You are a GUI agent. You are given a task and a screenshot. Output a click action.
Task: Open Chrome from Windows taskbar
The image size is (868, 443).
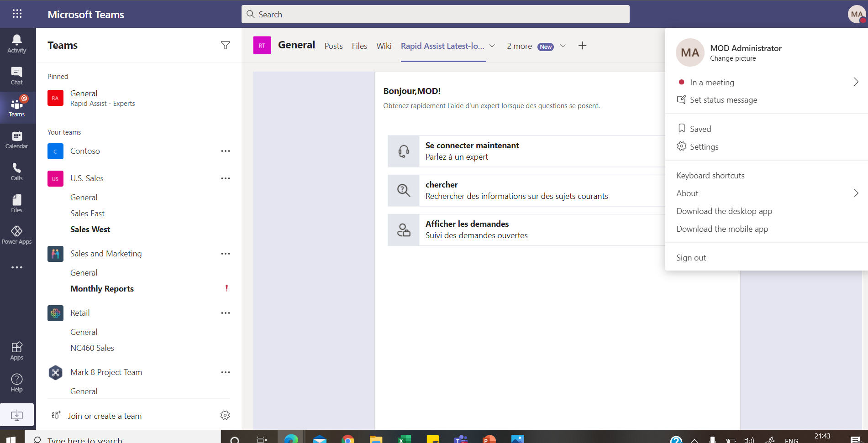pos(347,438)
